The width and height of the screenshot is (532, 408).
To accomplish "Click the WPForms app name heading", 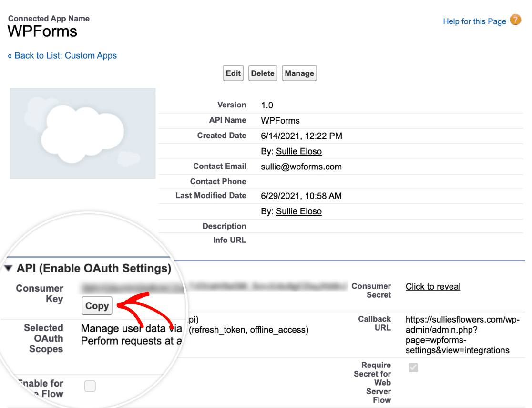I will pos(42,31).
